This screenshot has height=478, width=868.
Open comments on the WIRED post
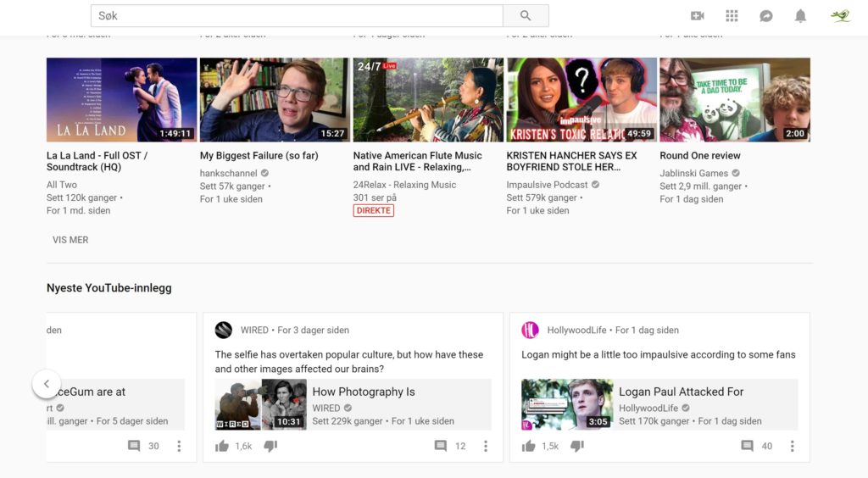[x=441, y=446]
